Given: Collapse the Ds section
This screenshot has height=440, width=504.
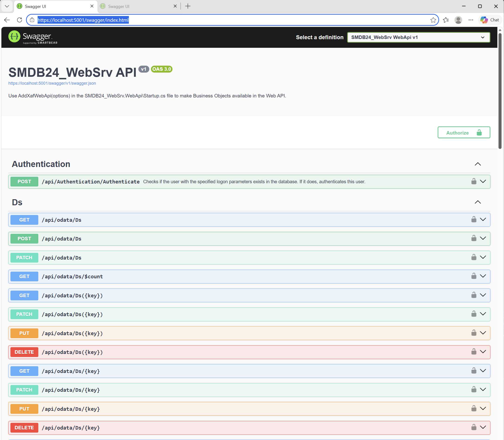Looking at the screenshot, I should (x=478, y=202).
